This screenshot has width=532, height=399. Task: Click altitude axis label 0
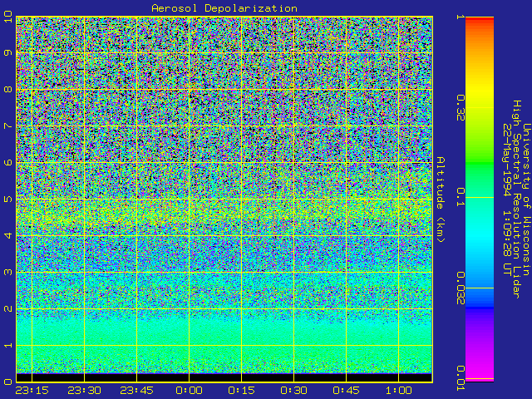pyautogui.click(x=7, y=382)
